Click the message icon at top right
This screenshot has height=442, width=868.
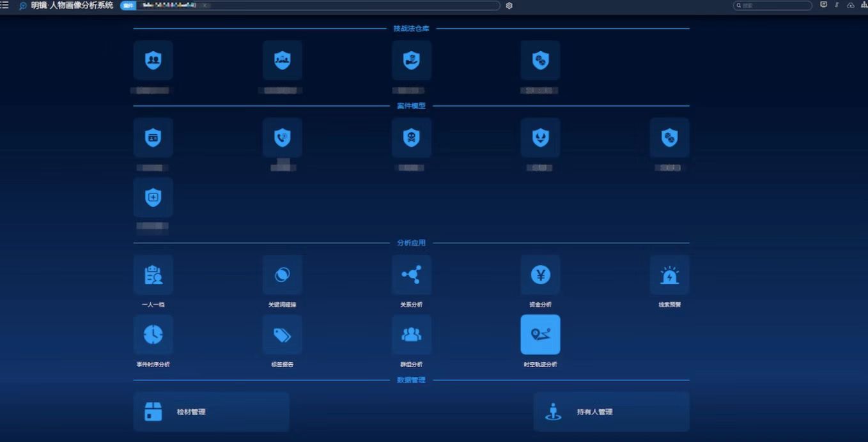click(x=823, y=5)
